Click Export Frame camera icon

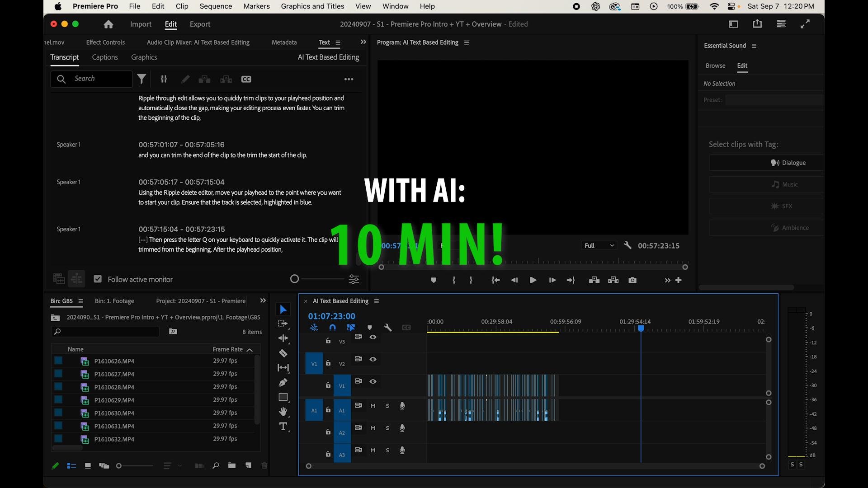tap(632, 280)
